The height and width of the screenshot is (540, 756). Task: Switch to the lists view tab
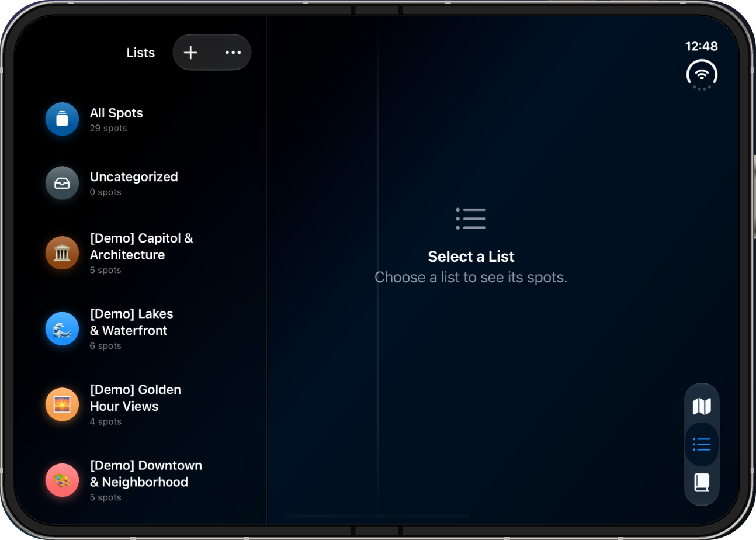(x=702, y=445)
